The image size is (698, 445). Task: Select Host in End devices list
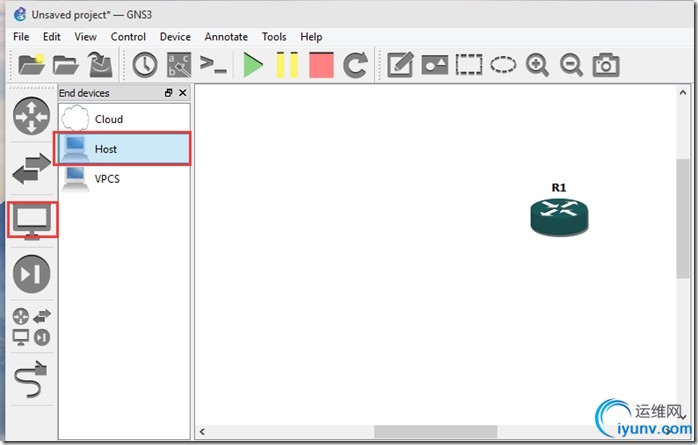click(123, 149)
